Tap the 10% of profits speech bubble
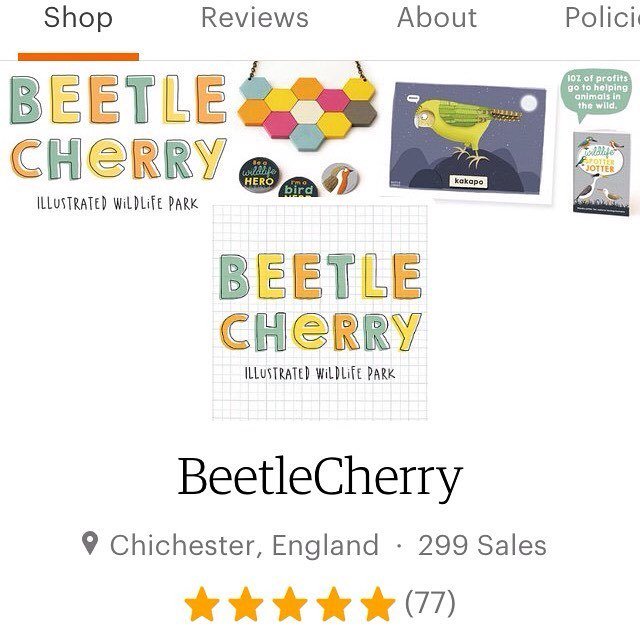Image resolution: width=640 pixels, height=640 pixels. (x=596, y=95)
